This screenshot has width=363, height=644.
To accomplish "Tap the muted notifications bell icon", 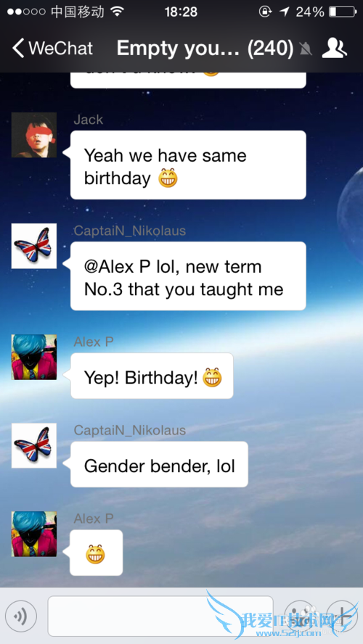I will pyautogui.click(x=306, y=49).
